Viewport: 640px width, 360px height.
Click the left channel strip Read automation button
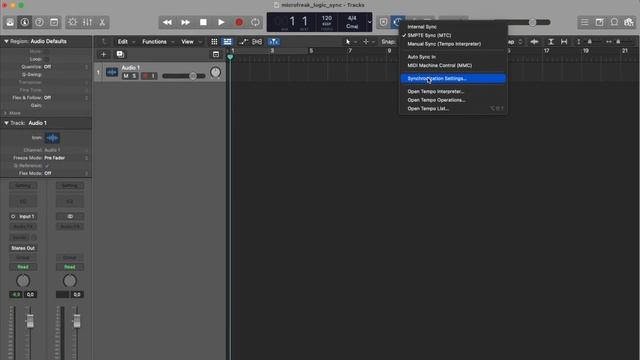point(23,267)
